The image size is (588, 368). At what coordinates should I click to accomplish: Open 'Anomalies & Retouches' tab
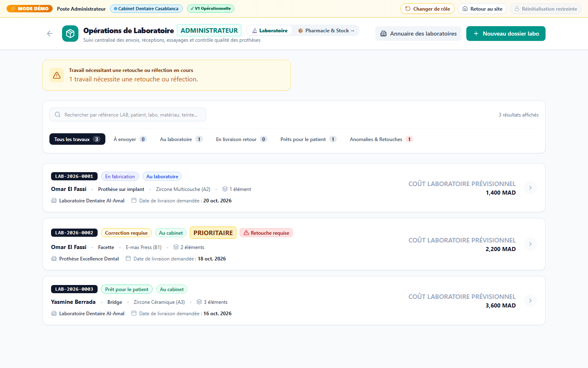click(x=381, y=139)
